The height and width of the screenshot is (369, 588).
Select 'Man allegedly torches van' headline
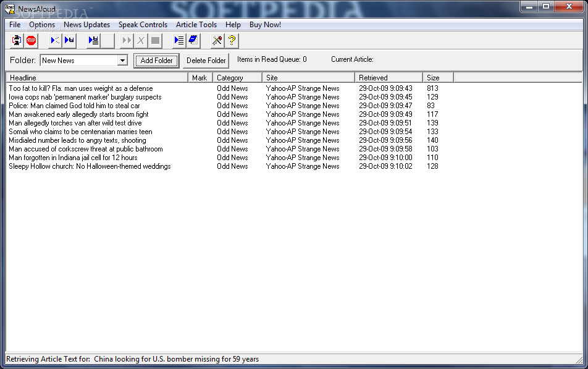tap(75, 123)
